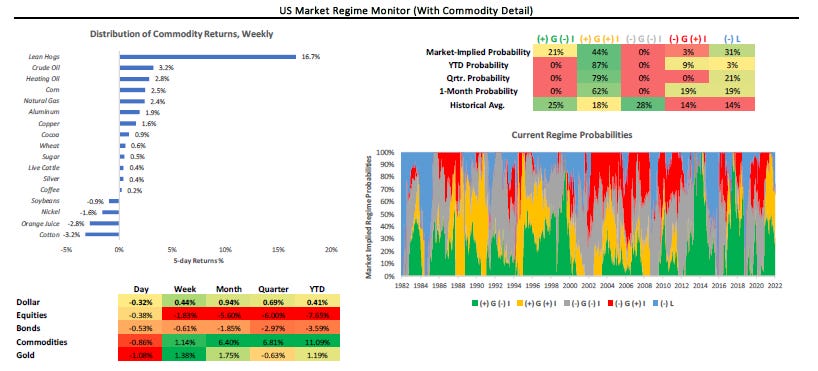Click the 87% cell in YTD Probability row
Viewport: 818px width, 371px height.
pyautogui.click(x=599, y=65)
